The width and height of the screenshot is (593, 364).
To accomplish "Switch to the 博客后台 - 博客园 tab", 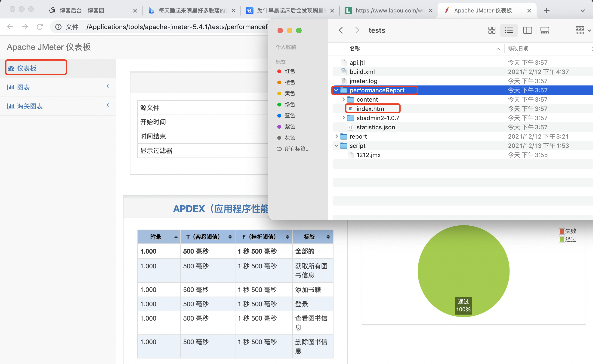I will coord(82,11).
